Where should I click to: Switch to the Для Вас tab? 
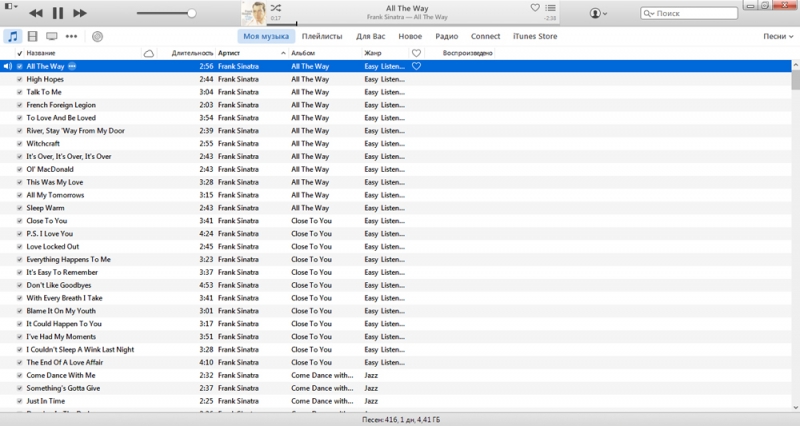coord(370,36)
